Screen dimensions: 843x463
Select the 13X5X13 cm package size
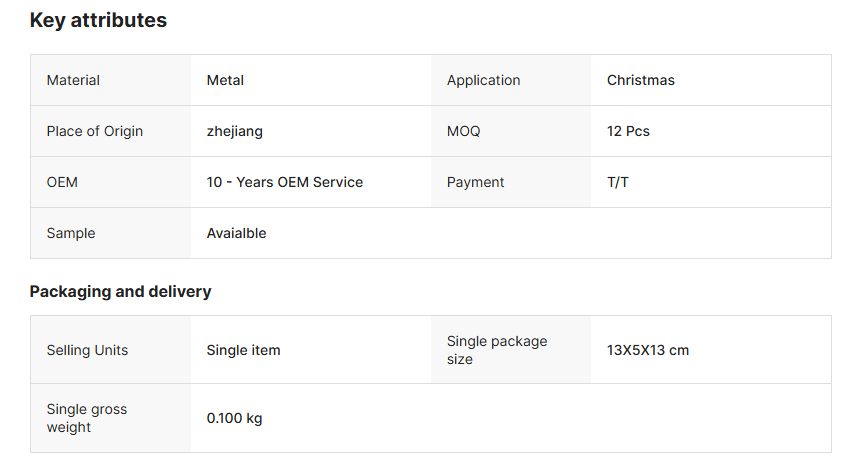click(647, 350)
